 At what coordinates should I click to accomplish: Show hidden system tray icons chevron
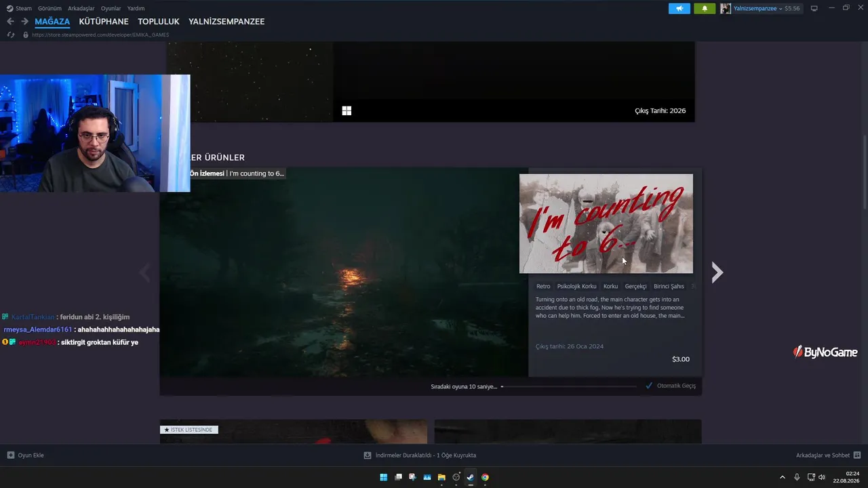pos(782,477)
